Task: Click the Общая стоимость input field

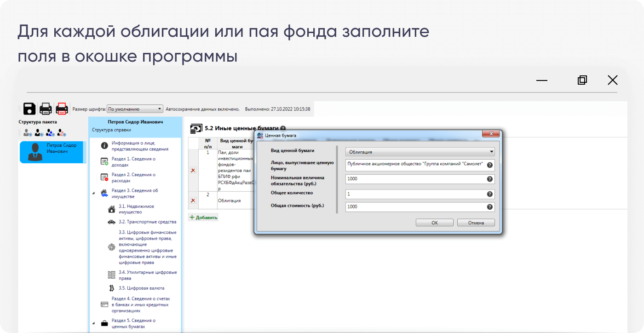Action: [x=414, y=207]
